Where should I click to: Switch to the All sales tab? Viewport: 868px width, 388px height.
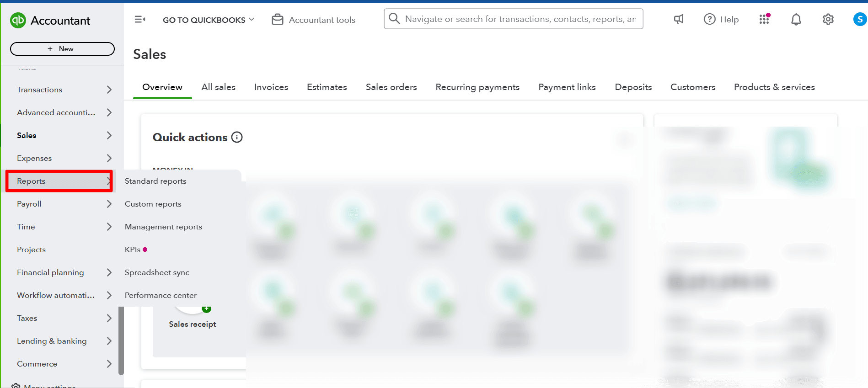pos(219,87)
